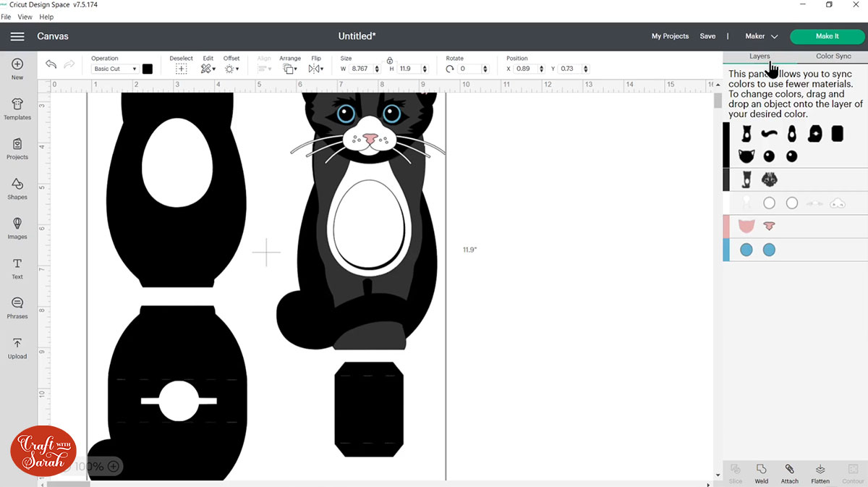Viewport: 868px width, 487px height.
Task: Click the Flatten tool
Action: pos(820,473)
